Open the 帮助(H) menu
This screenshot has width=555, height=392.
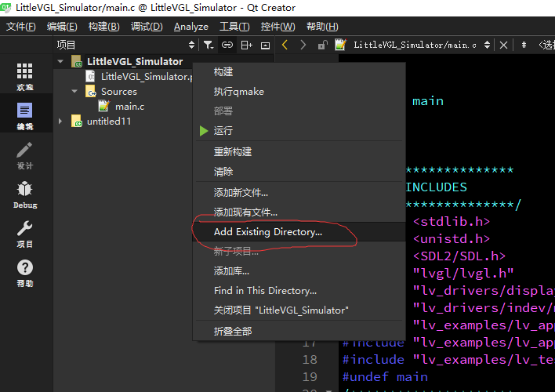tap(322, 27)
